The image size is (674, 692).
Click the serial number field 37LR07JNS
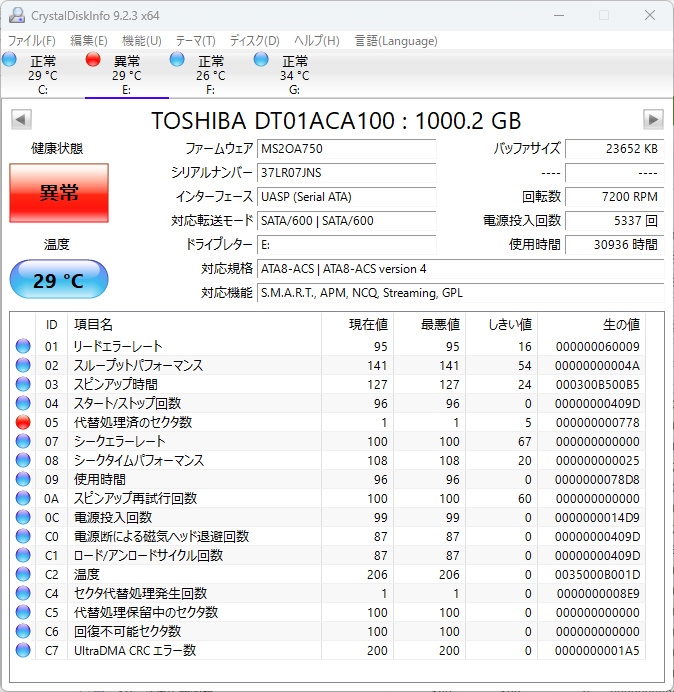click(x=346, y=173)
